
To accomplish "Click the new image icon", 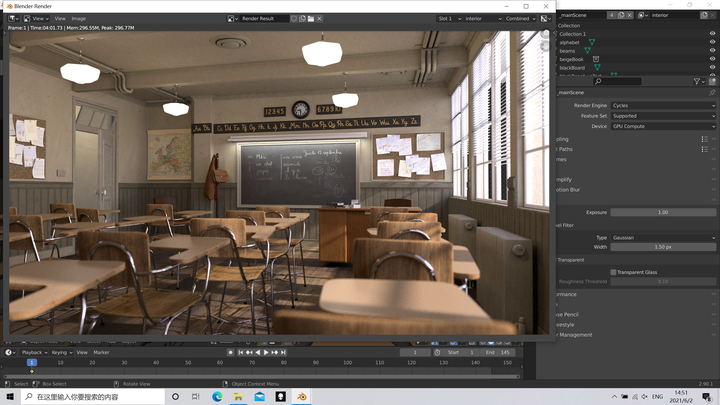I will [303, 19].
